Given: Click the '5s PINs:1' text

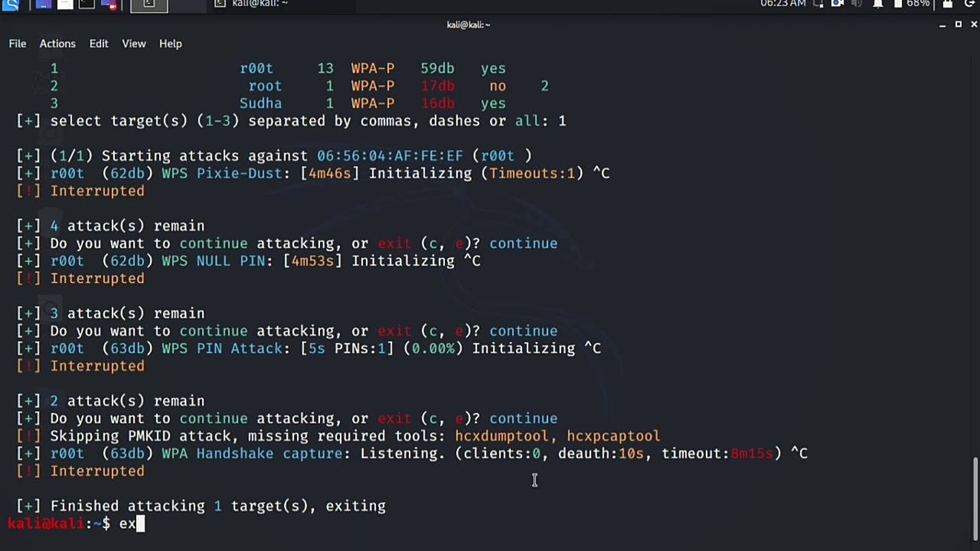Looking at the screenshot, I should [347, 348].
